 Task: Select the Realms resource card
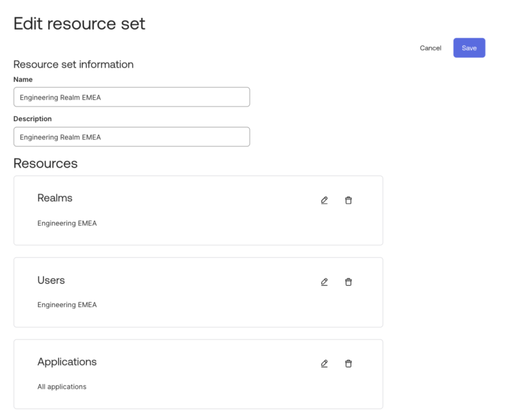point(198,210)
